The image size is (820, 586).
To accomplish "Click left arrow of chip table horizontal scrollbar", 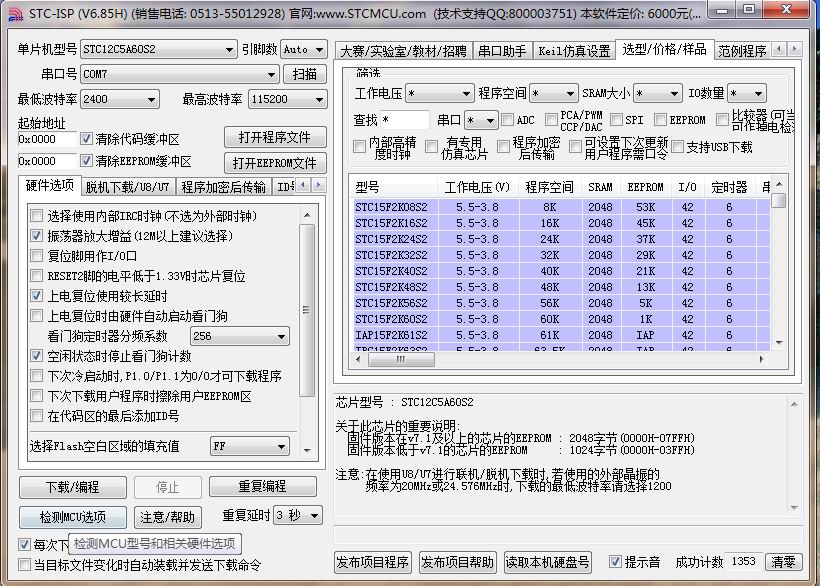I will pos(358,359).
